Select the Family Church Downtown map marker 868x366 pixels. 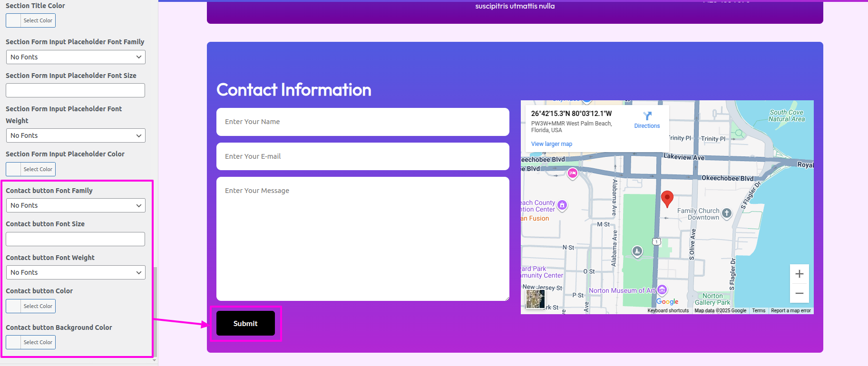pos(726,213)
